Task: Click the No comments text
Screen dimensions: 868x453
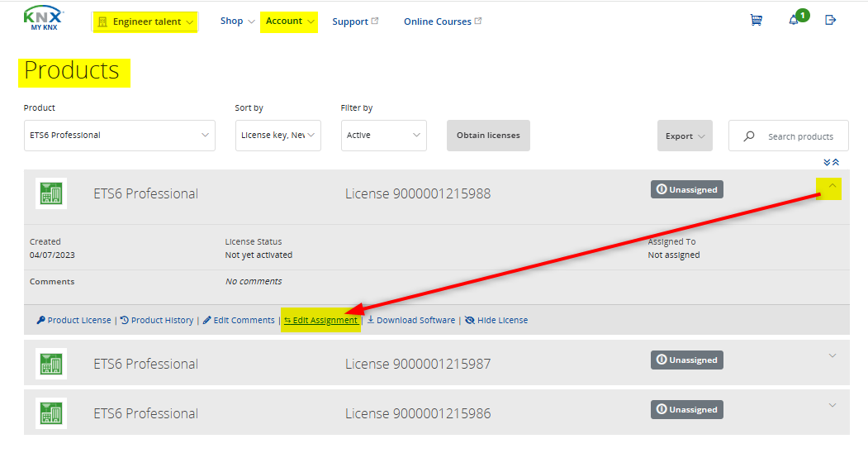Action: click(254, 281)
